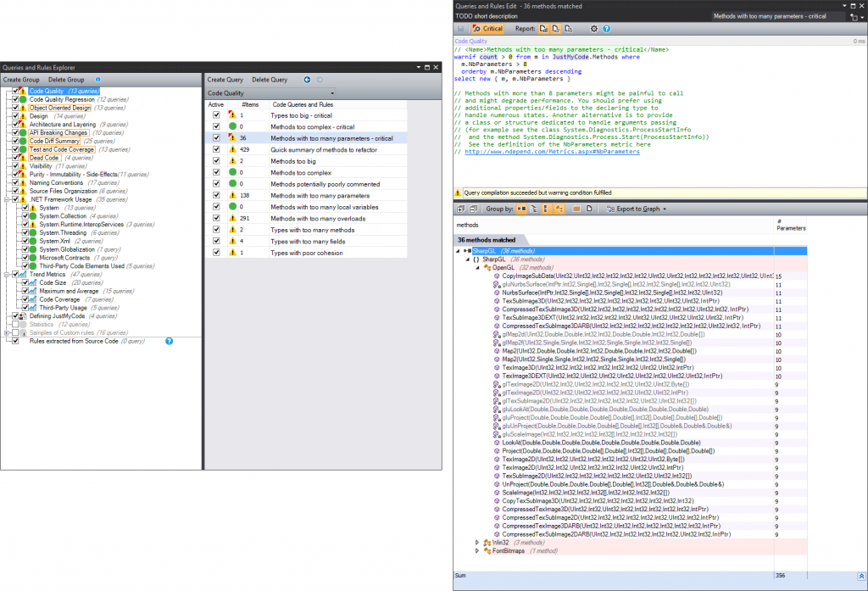Expand the Samples of Custom rules node

coord(7,333)
